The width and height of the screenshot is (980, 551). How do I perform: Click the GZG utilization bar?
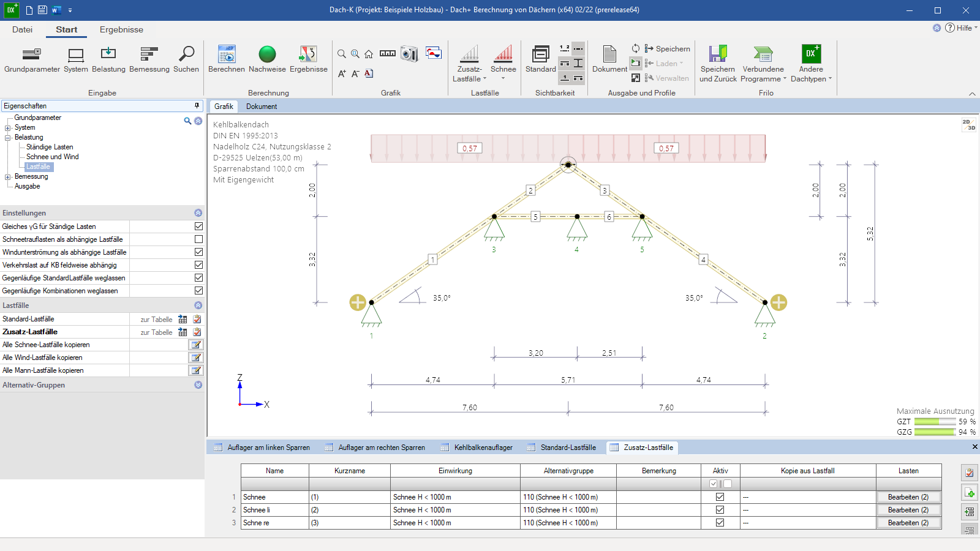pyautogui.click(x=935, y=432)
